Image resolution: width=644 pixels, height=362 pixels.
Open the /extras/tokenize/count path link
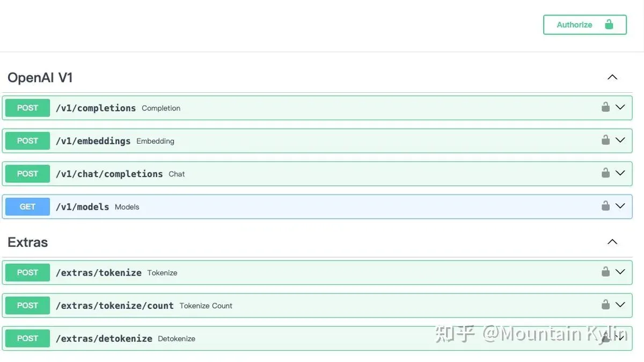114,306
